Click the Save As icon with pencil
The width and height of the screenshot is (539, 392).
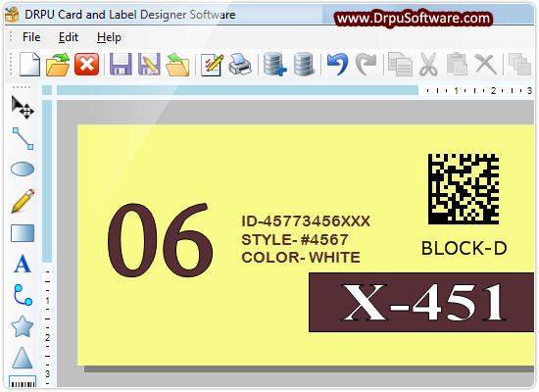pos(149,64)
